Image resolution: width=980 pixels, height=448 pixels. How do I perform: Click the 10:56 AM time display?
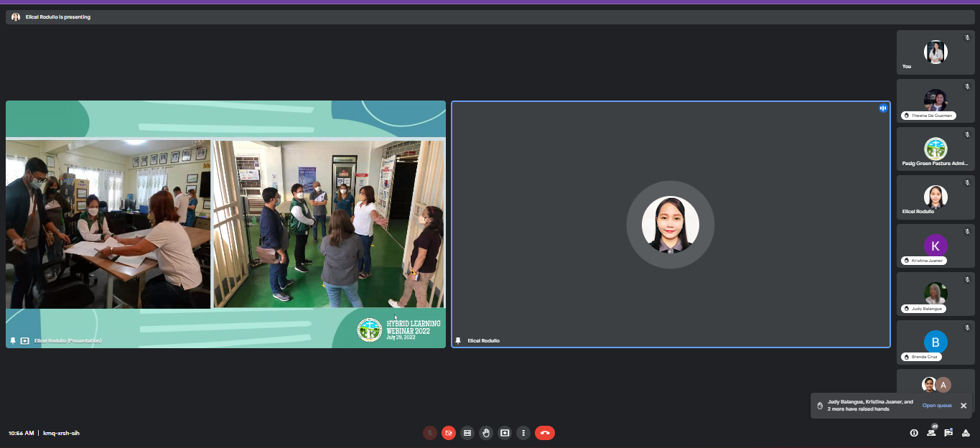pos(21,433)
